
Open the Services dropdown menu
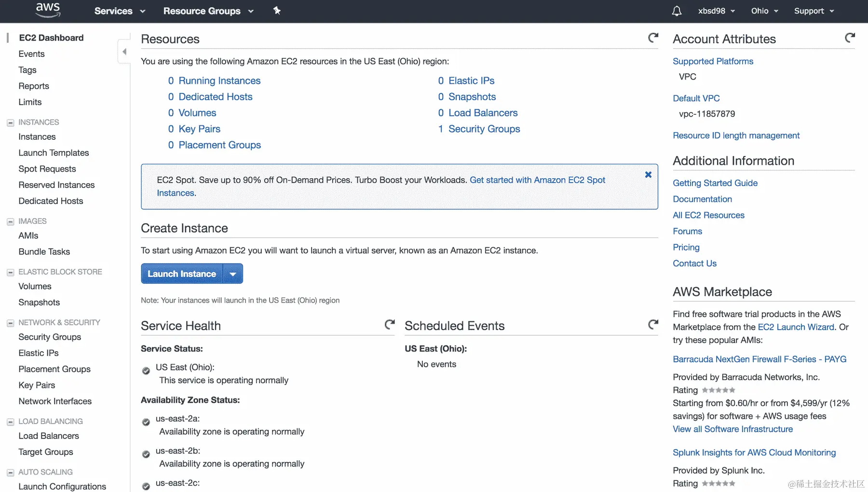click(120, 11)
